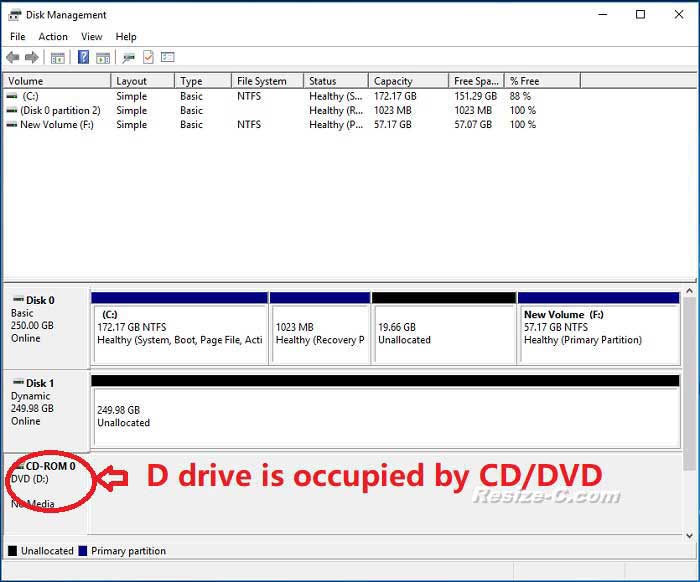Viewport: 700px width, 582px height.
Task: Click the Disk Management app title icon
Action: 15,15
